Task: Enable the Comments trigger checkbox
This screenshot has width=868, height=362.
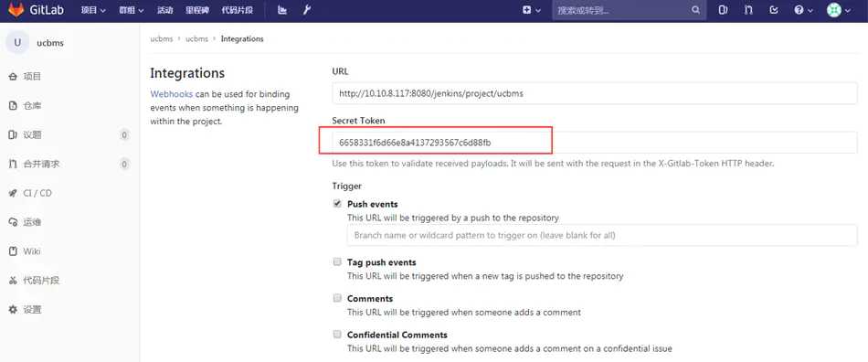Action: pyautogui.click(x=336, y=298)
